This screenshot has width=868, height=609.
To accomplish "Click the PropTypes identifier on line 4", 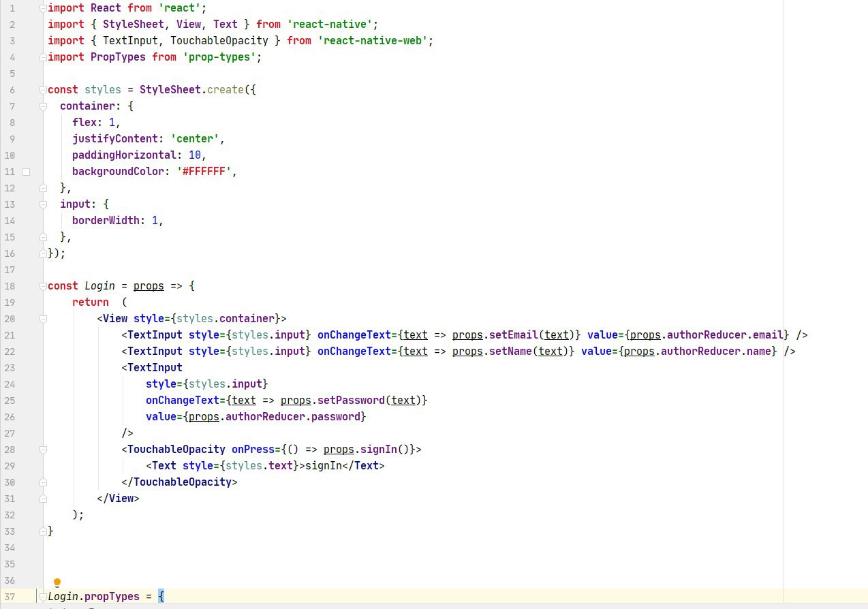I will pos(118,57).
